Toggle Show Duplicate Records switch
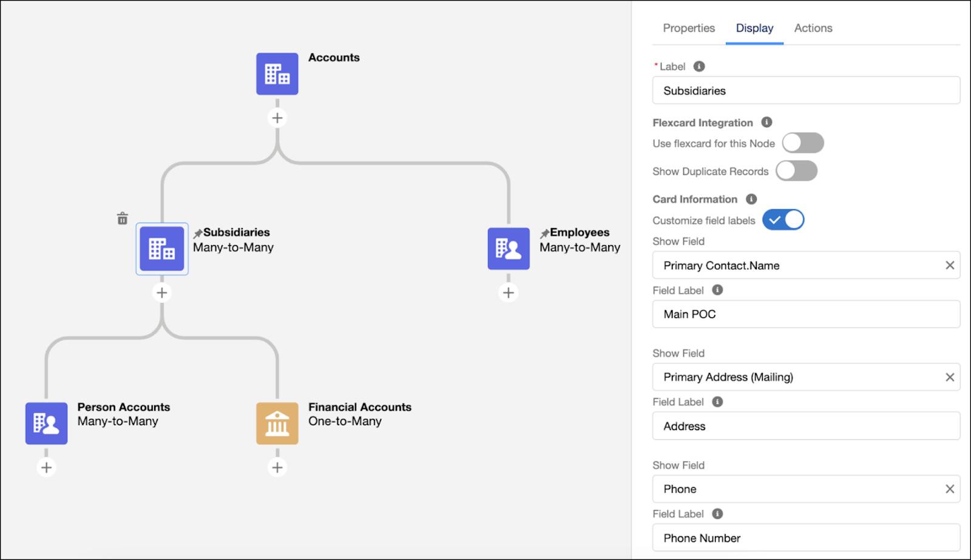 point(796,171)
